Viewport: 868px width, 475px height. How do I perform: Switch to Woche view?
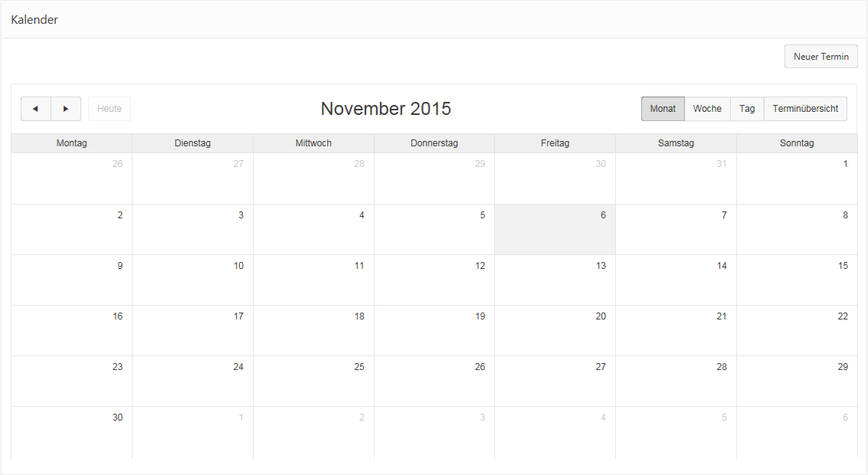coord(707,109)
